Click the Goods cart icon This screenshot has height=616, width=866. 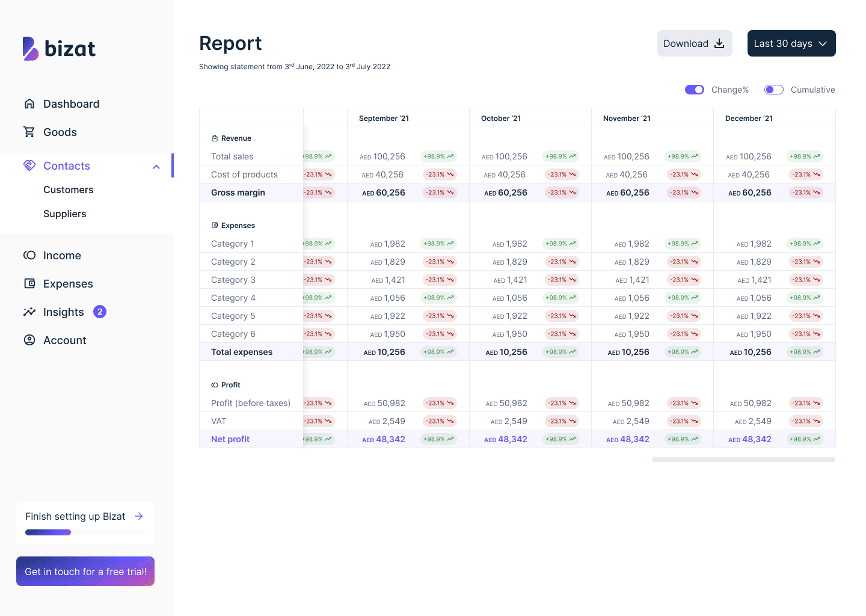pyautogui.click(x=29, y=132)
